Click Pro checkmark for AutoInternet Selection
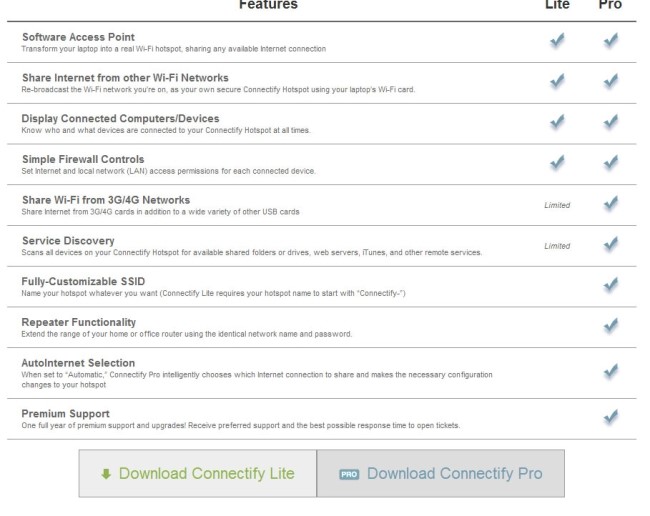650x516 pixels. point(609,372)
